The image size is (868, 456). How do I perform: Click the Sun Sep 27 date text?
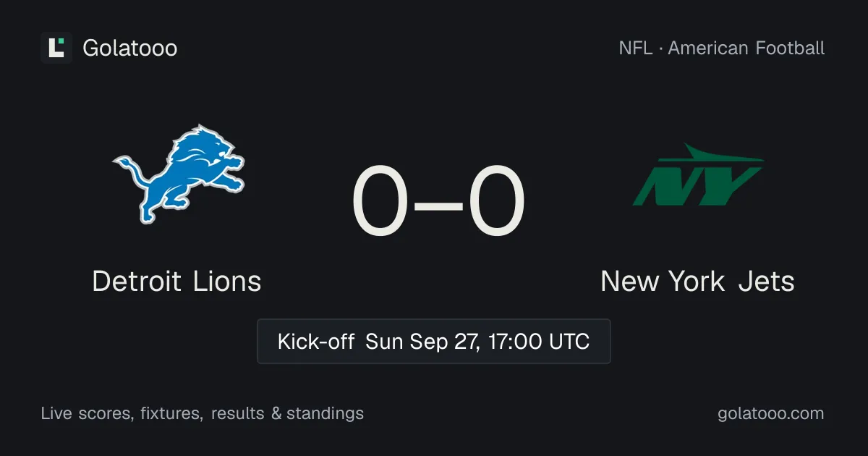click(422, 342)
